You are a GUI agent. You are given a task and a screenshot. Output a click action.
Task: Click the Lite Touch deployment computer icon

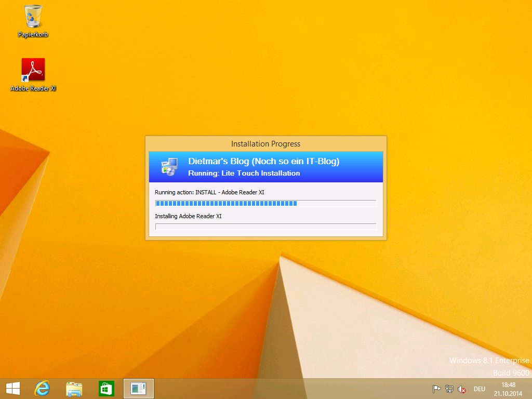[169, 167]
